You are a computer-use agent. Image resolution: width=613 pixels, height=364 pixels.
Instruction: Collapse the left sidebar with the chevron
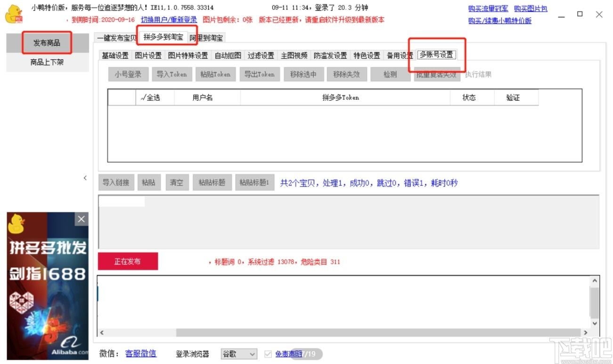[x=85, y=178]
